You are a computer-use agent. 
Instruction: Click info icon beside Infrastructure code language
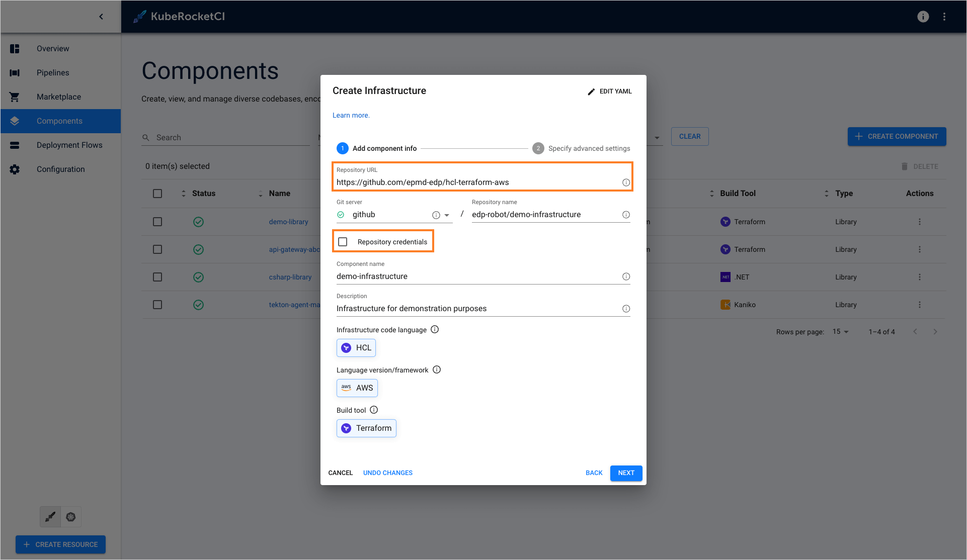click(x=435, y=329)
